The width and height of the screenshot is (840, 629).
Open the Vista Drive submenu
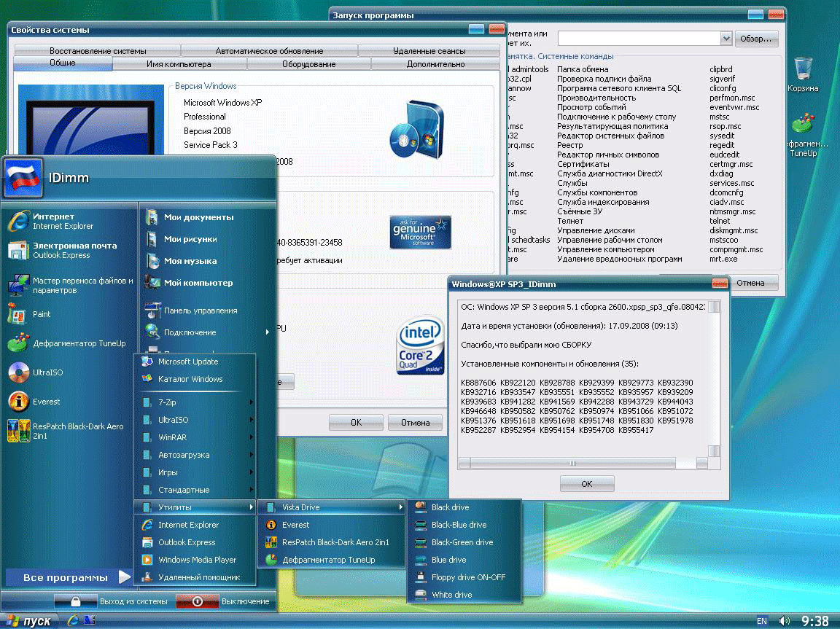[x=332, y=507]
